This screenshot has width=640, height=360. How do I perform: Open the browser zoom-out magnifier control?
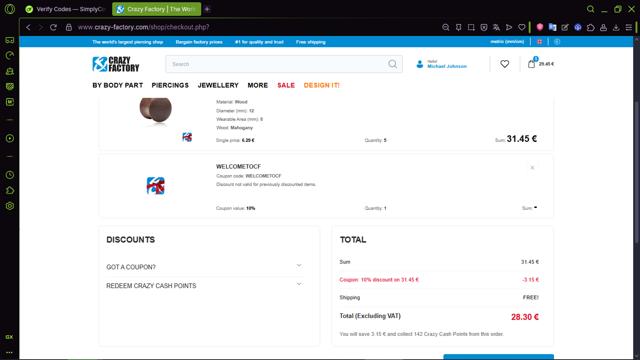445,27
